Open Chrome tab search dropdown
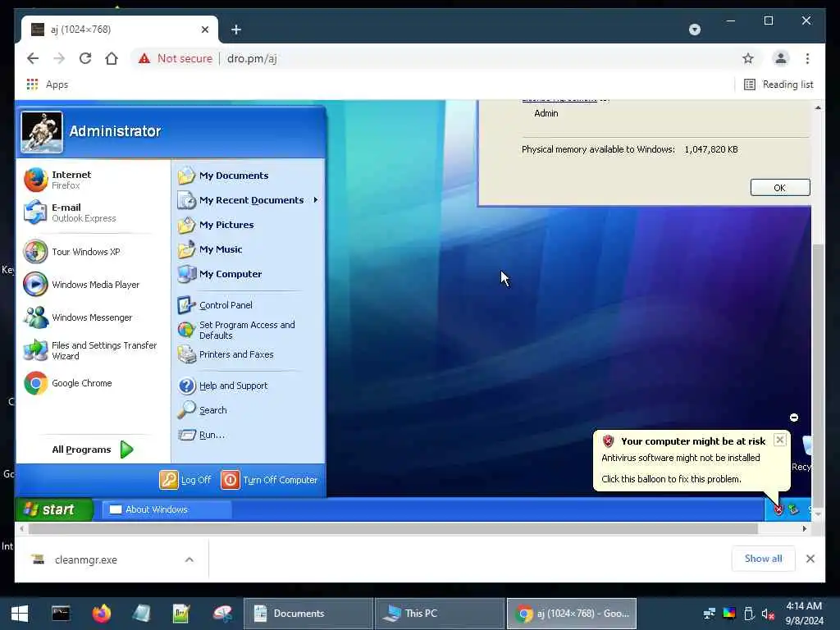The width and height of the screenshot is (840, 630). point(694,30)
